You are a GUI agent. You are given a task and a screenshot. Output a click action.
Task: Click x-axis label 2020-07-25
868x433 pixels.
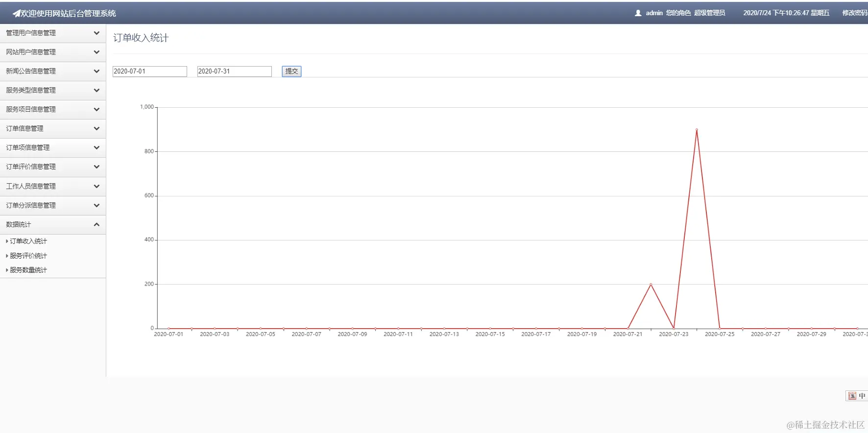pyautogui.click(x=720, y=334)
